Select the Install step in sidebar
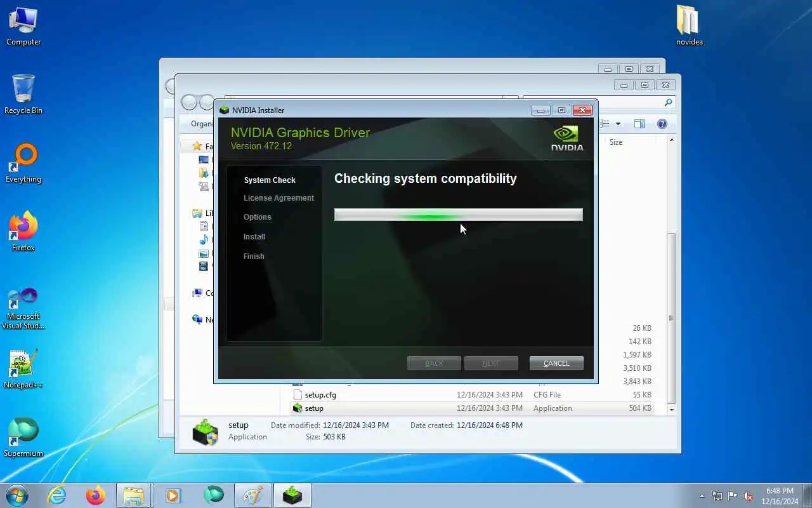This screenshot has width=812, height=508. 254,237
